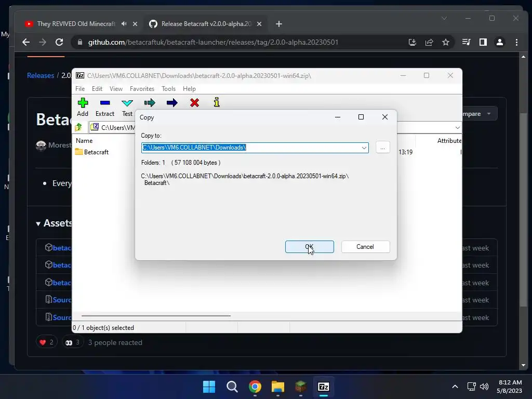Open the Compare dropdown on GitHub page
This screenshot has width=532, height=399.
coord(480,114)
